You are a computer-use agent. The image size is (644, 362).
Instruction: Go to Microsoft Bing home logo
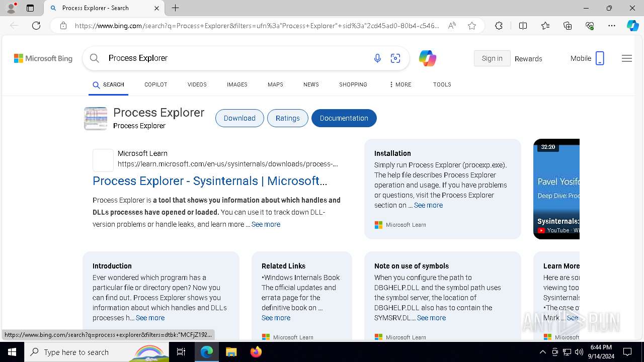tap(43, 58)
